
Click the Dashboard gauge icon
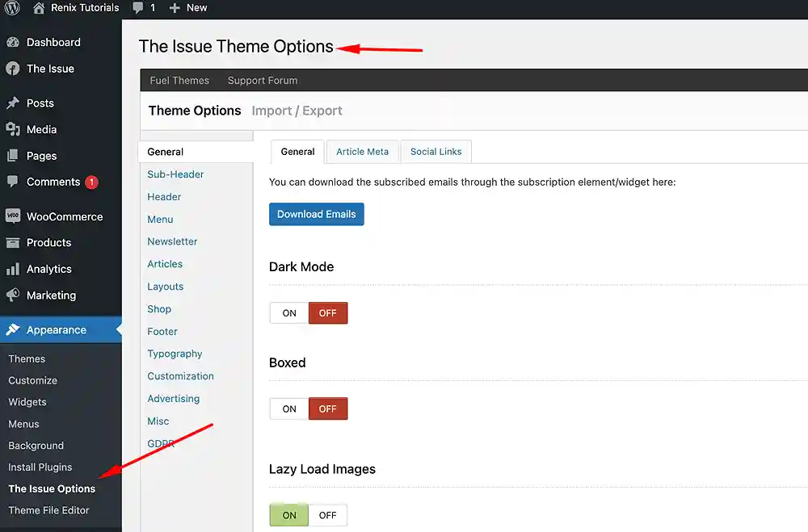point(13,42)
